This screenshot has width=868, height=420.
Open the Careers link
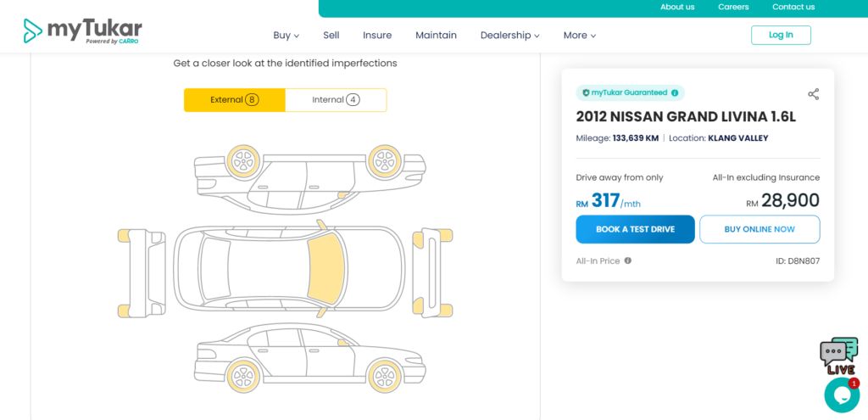[x=733, y=7]
